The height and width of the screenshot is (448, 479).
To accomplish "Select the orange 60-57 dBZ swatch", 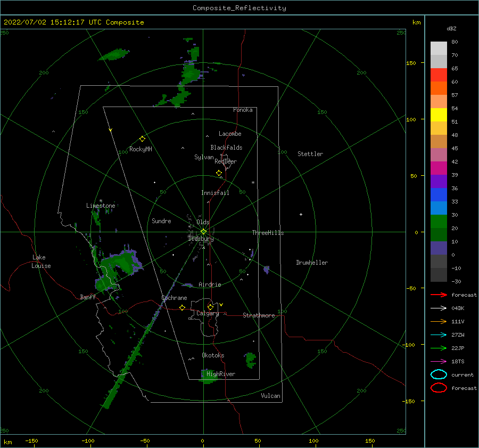I will click(x=439, y=88).
